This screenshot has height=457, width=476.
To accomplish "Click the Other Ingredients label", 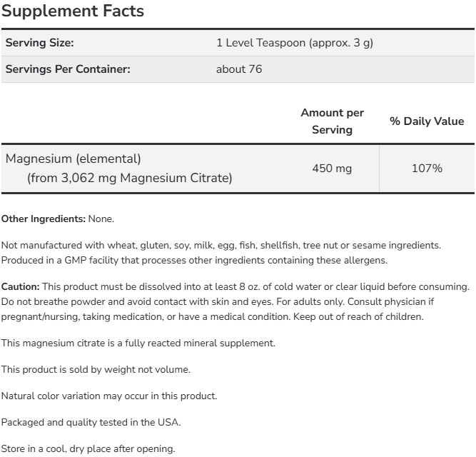I will [44, 219].
